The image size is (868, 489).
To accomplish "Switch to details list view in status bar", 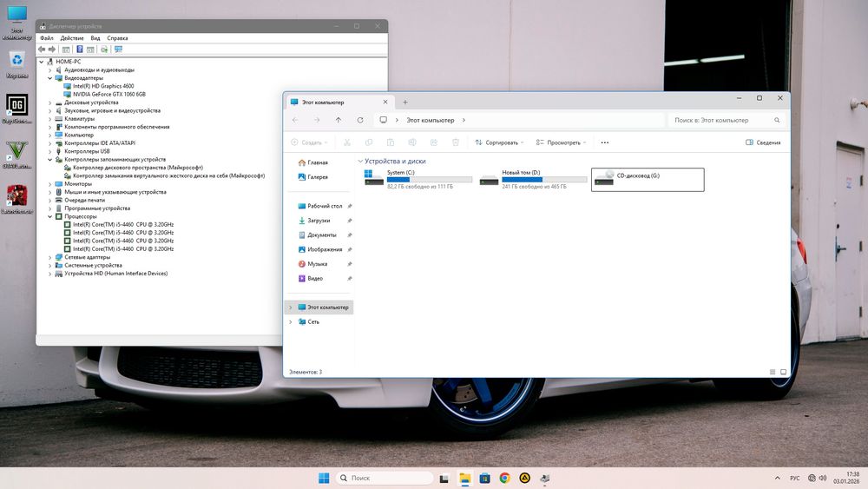I will (772, 372).
